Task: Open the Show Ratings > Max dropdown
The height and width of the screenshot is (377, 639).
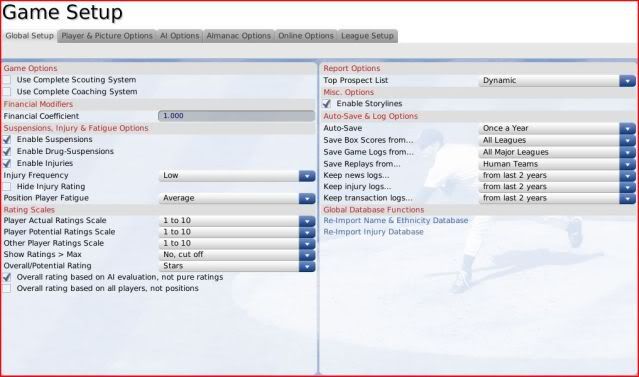Action: (x=307, y=255)
